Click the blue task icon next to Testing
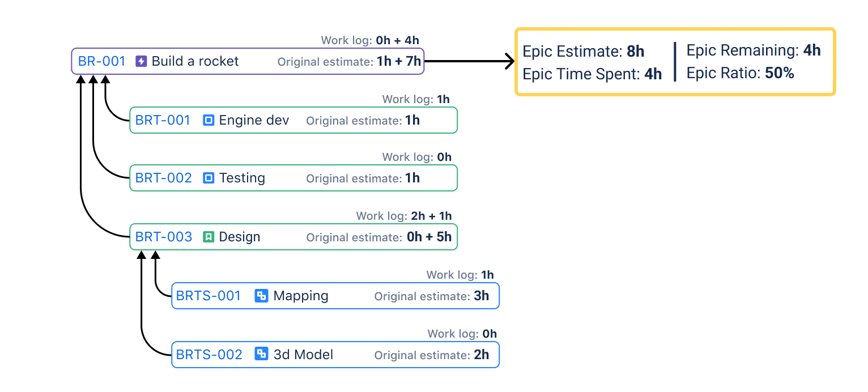 209,178
